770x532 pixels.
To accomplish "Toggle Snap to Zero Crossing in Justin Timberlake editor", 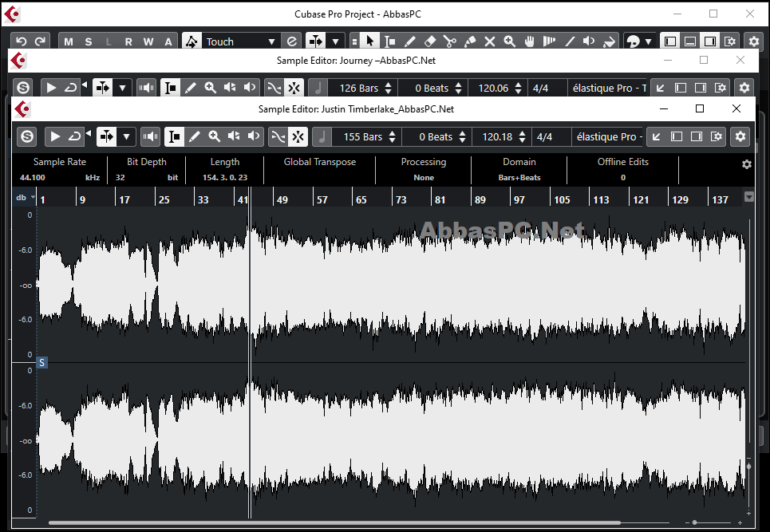I will 278,136.
